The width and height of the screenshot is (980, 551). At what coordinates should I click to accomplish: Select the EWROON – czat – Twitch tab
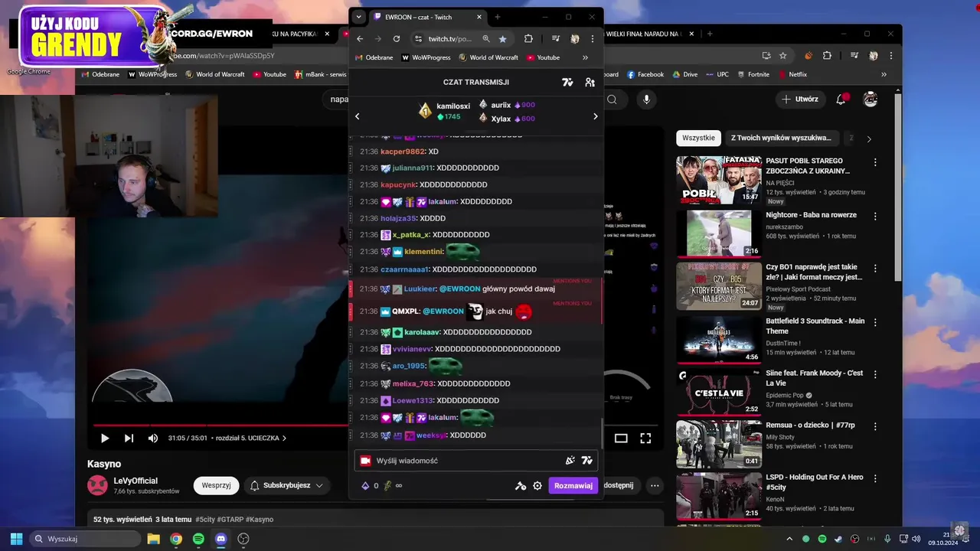coord(427,17)
